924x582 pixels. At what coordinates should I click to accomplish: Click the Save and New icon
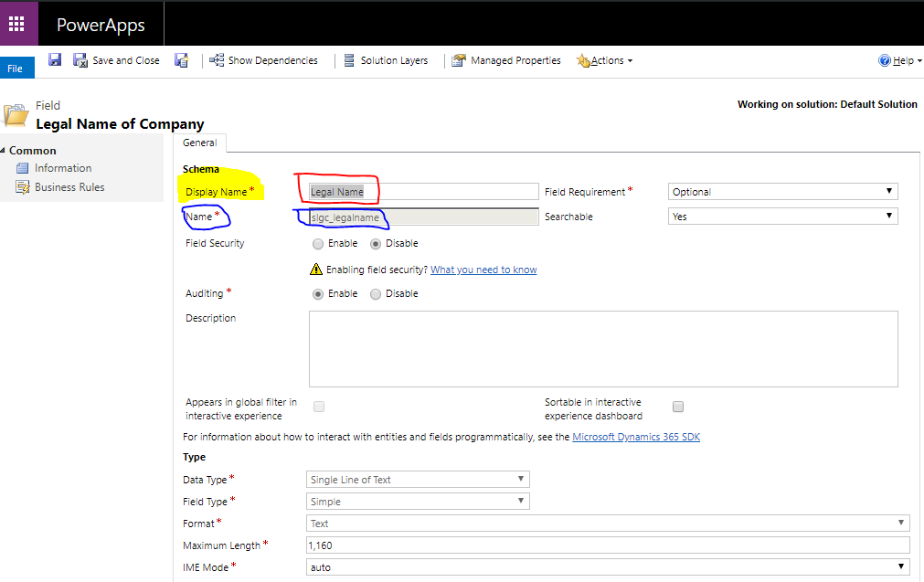[x=182, y=60]
